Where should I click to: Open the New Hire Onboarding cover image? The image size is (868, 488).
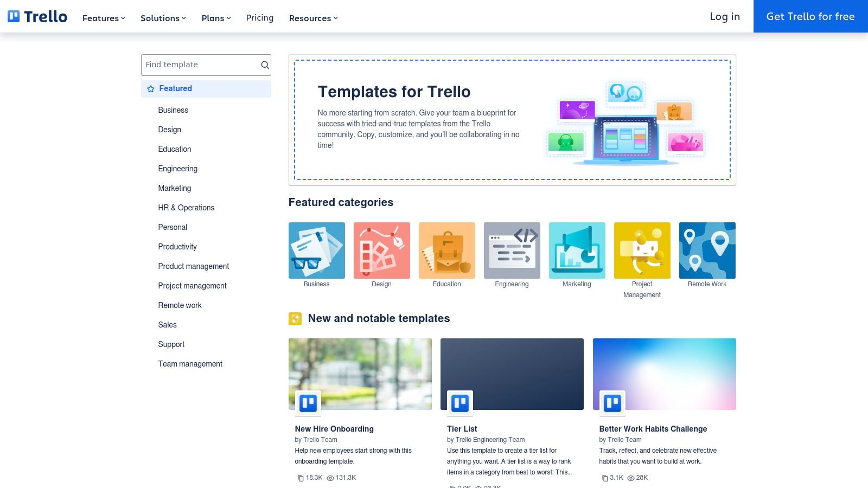pyautogui.click(x=360, y=374)
